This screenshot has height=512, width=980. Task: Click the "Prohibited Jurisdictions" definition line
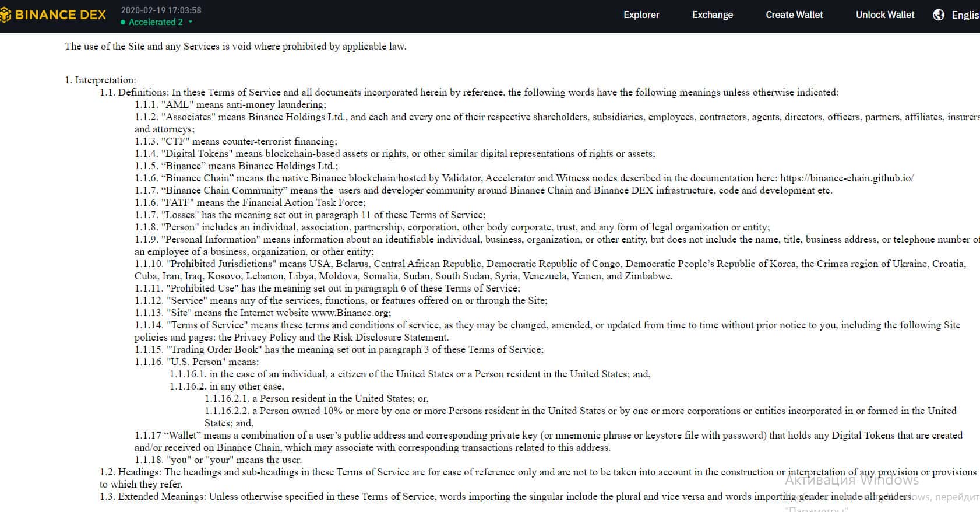click(x=551, y=270)
